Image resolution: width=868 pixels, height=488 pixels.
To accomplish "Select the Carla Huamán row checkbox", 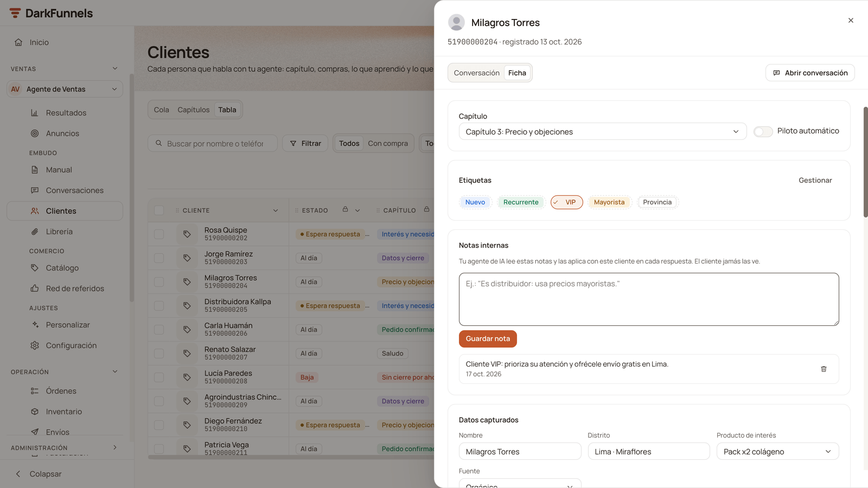I will [x=159, y=330].
